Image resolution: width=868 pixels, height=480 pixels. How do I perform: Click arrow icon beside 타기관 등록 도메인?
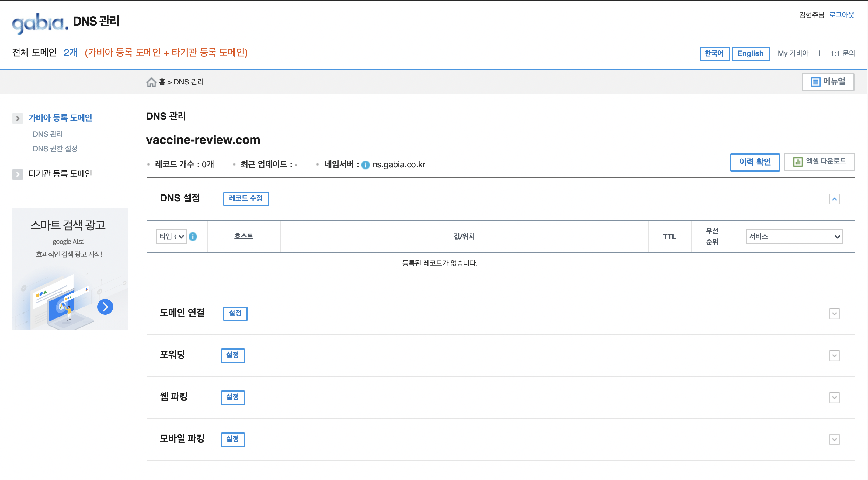pyautogui.click(x=18, y=174)
